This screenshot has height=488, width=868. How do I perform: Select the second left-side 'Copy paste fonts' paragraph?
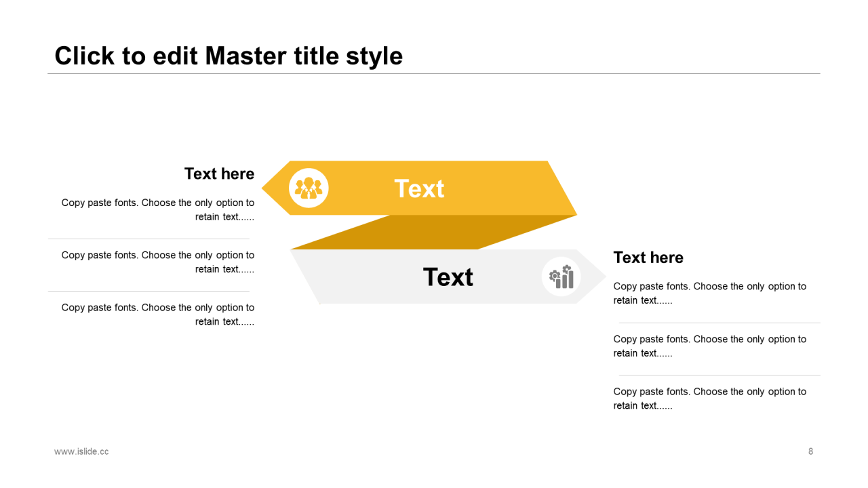tap(158, 262)
